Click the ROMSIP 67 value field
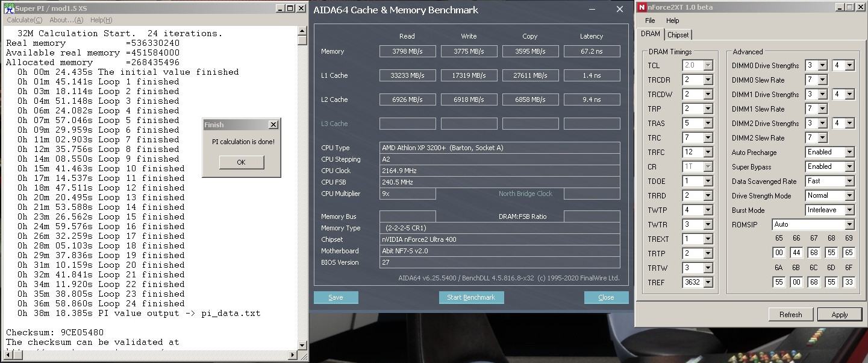Viewport: 868px width, 363px height. point(814,253)
